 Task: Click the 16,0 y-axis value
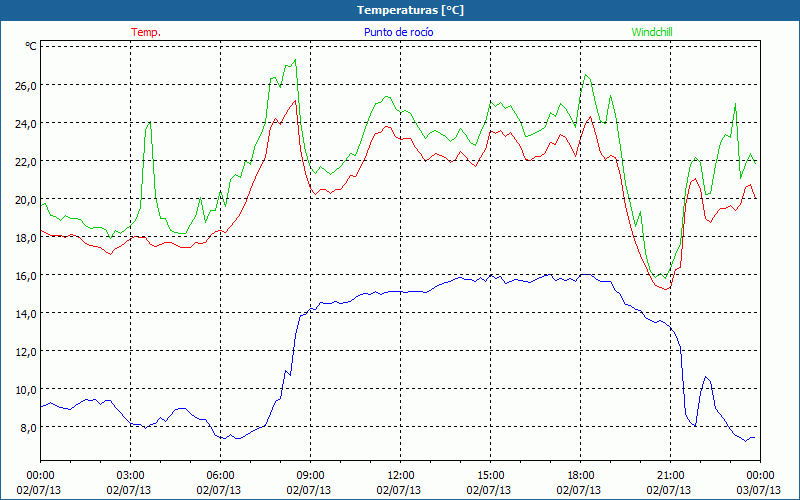(26, 276)
